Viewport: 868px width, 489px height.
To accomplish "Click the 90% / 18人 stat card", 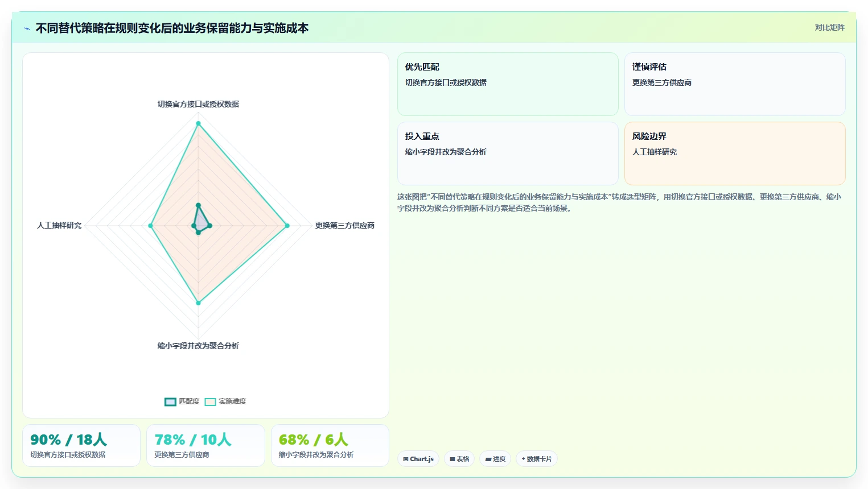I will (x=81, y=445).
